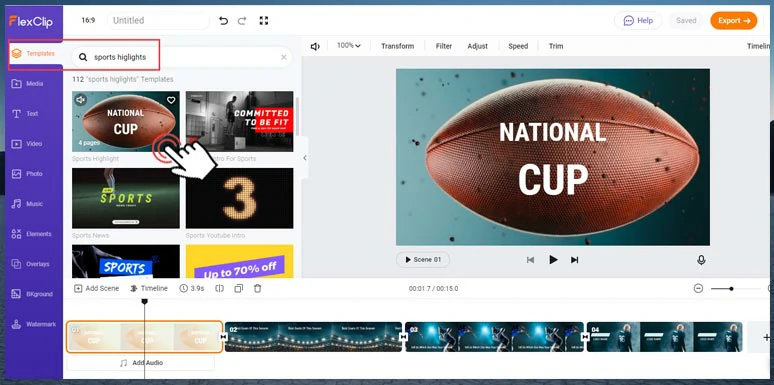Select scene 03 runner clip
774x385 pixels.
tap(494, 337)
